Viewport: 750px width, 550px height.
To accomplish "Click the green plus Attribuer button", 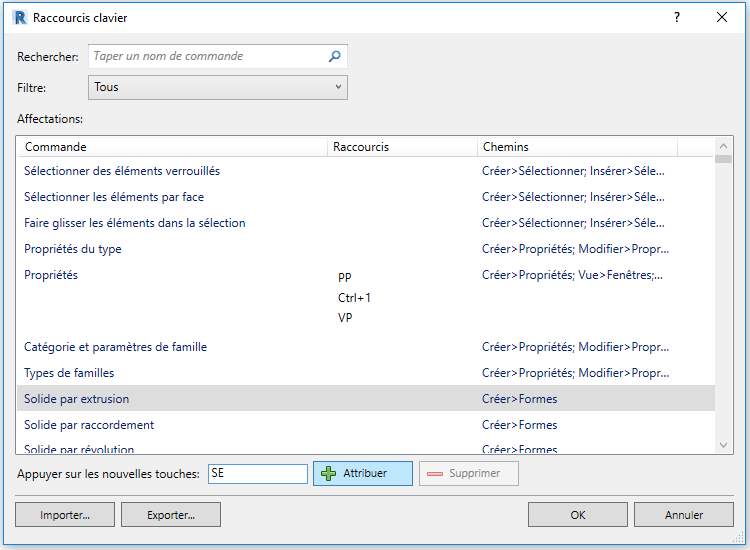I will click(x=362, y=473).
